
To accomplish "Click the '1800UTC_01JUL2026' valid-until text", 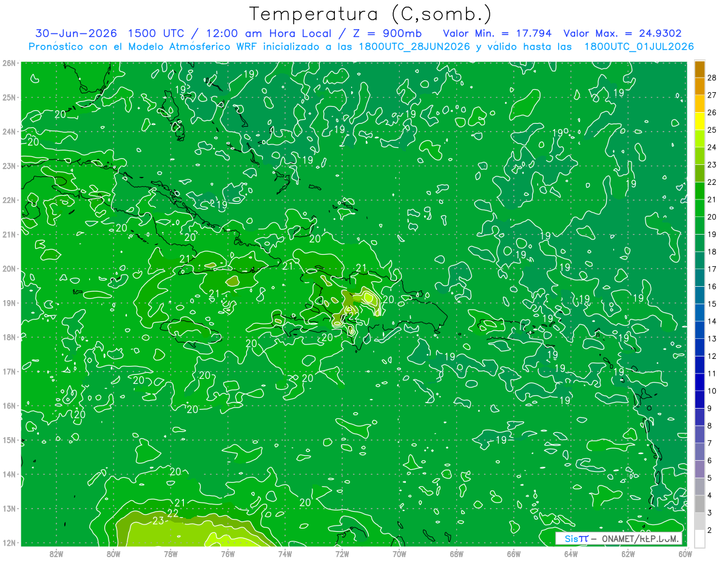I will click(639, 47).
